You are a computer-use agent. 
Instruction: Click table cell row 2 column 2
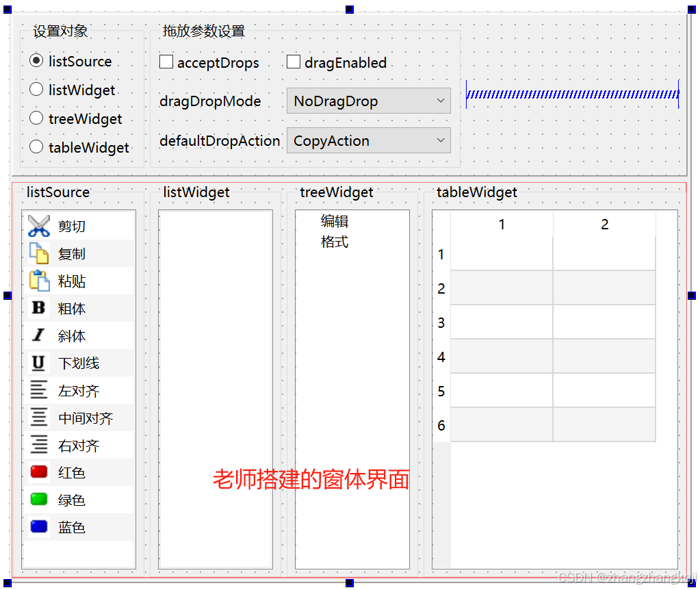point(604,288)
